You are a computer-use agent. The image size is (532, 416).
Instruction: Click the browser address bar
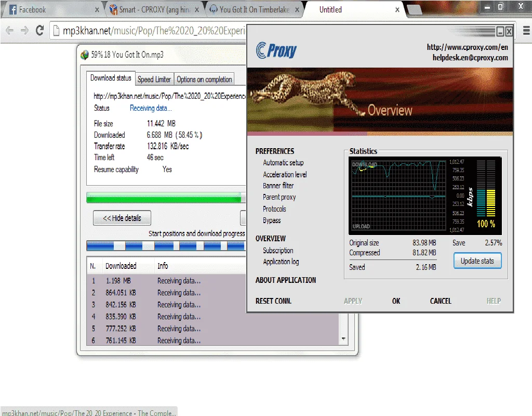pyautogui.click(x=149, y=31)
